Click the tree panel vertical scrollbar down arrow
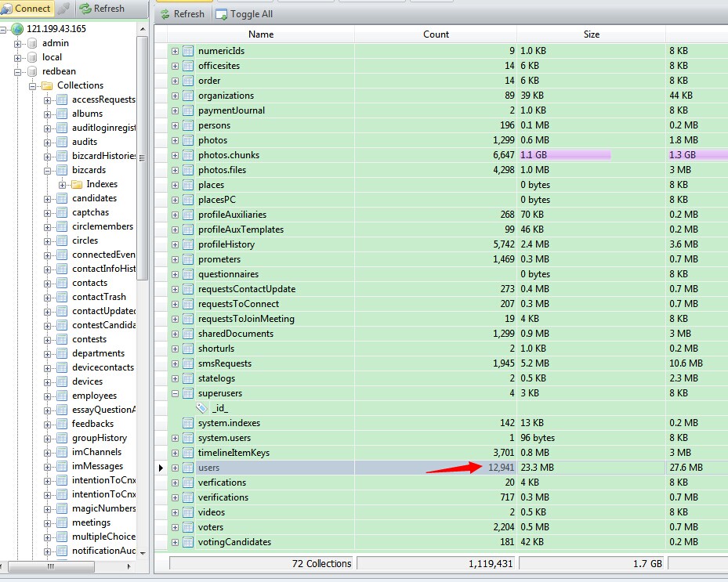This screenshot has width=728, height=582. (143, 553)
